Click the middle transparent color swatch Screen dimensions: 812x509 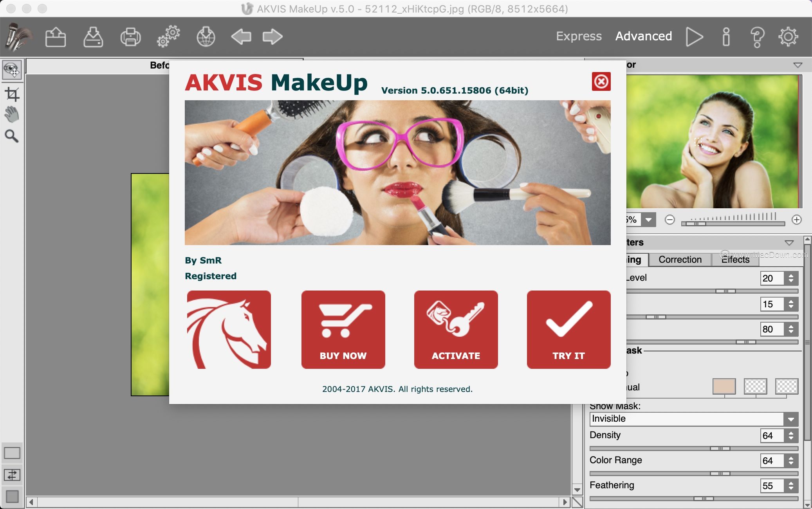coord(755,386)
